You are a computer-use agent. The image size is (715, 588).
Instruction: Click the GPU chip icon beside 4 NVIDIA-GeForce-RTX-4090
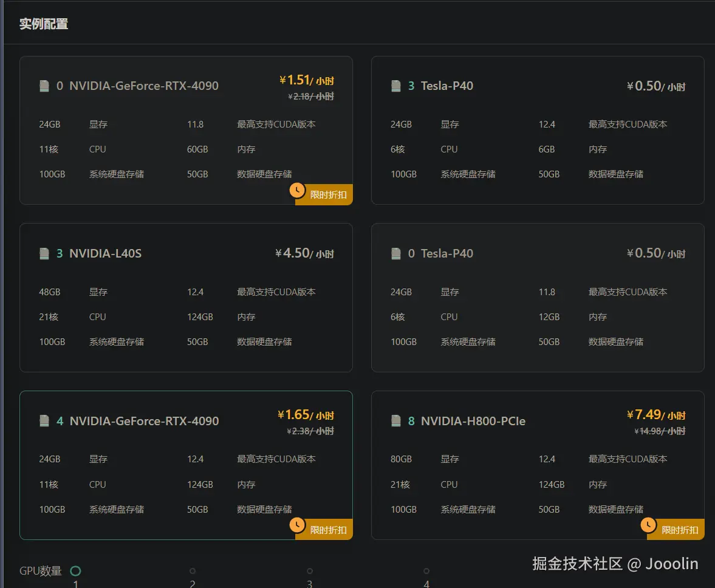pyautogui.click(x=44, y=421)
